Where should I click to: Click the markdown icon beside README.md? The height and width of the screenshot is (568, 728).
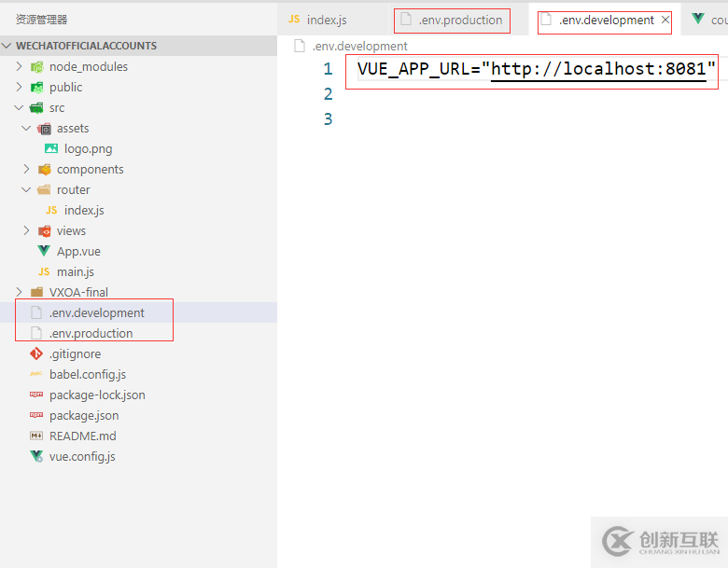pyautogui.click(x=36, y=436)
